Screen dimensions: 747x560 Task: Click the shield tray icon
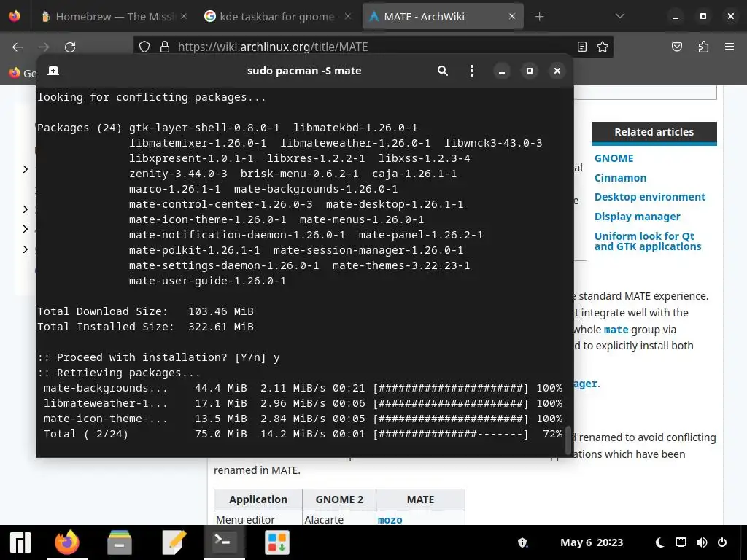pyautogui.click(x=522, y=542)
